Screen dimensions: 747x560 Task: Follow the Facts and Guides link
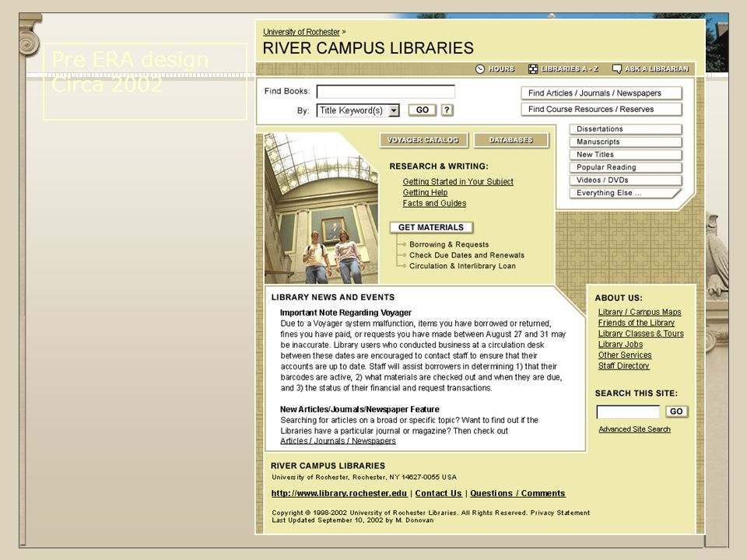click(434, 203)
